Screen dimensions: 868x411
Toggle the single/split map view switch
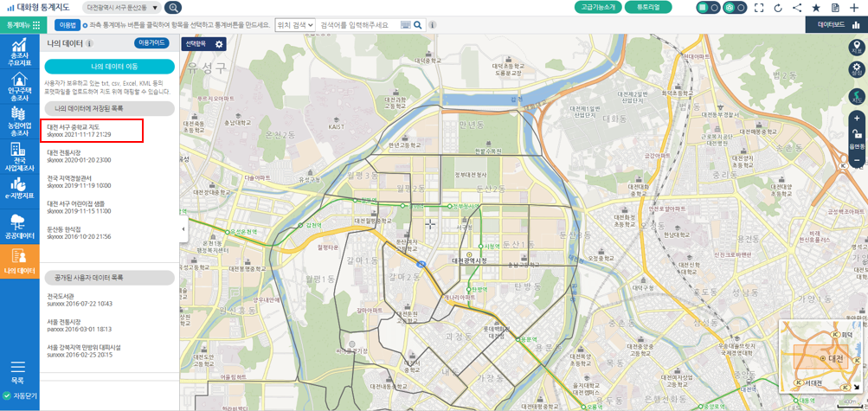click(x=709, y=8)
